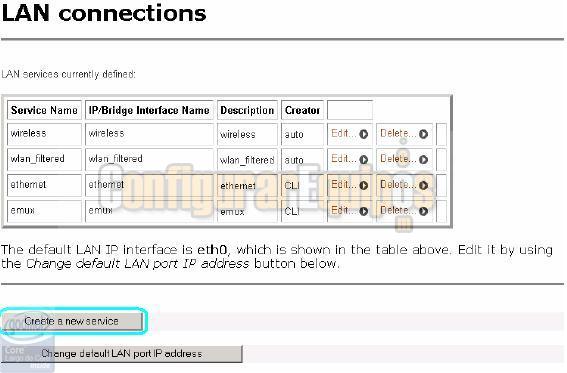
Task: Delete the wlan_filtered service
Action: pos(398,159)
